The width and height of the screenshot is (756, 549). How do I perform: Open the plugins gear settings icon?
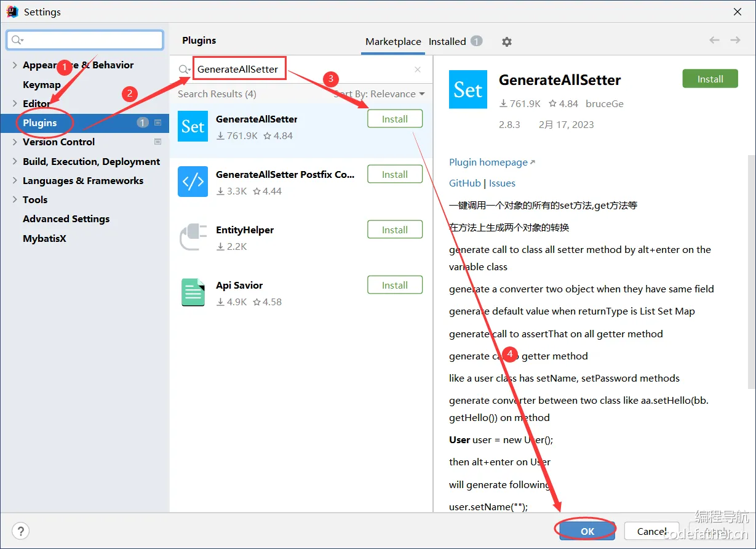[x=506, y=42]
